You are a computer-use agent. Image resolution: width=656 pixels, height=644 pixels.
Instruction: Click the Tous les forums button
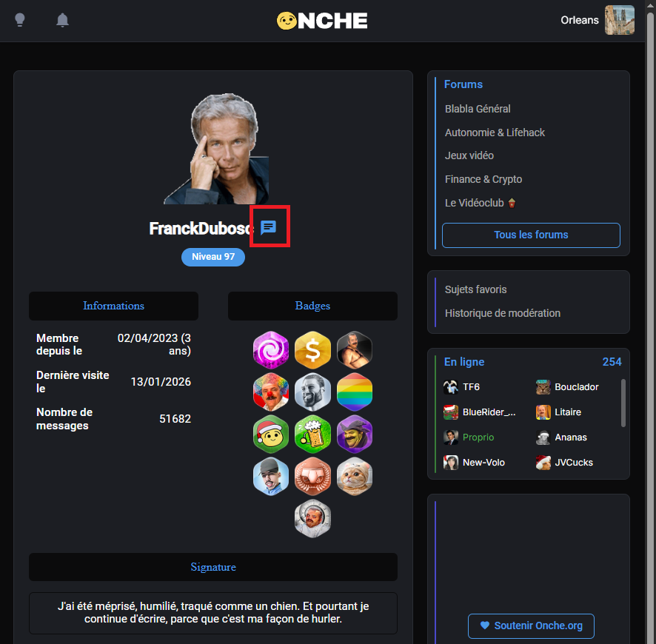pyautogui.click(x=531, y=235)
